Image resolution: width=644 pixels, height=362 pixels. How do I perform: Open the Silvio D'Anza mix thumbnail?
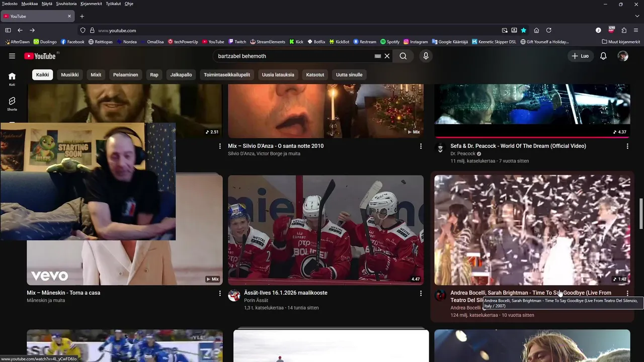click(326, 111)
